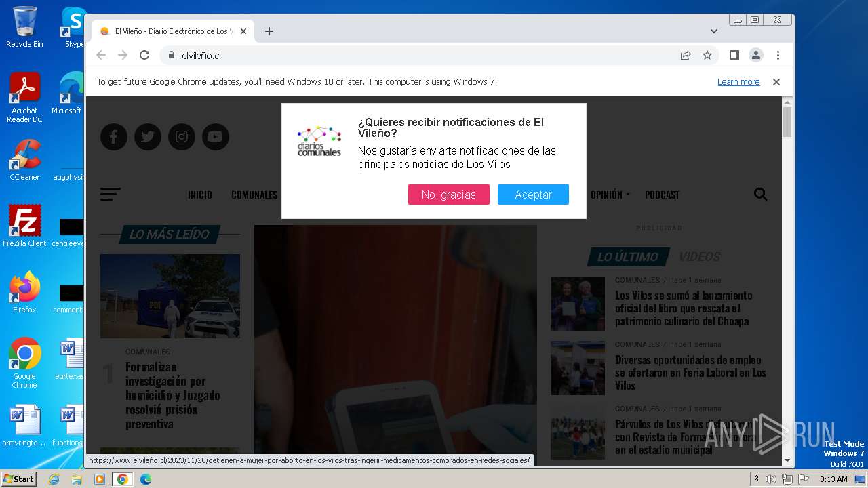The height and width of the screenshot is (488, 868).
Task: Accept notifications with Aceptar
Action: coord(533,195)
